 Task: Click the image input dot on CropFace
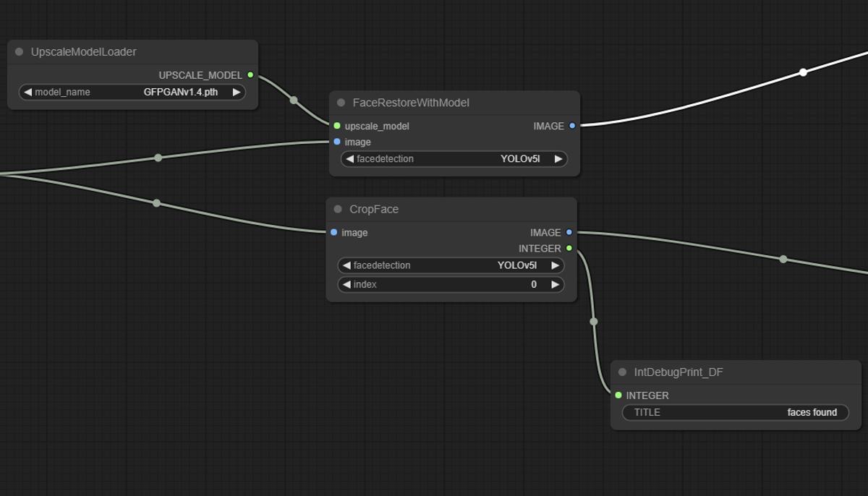tap(333, 233)
